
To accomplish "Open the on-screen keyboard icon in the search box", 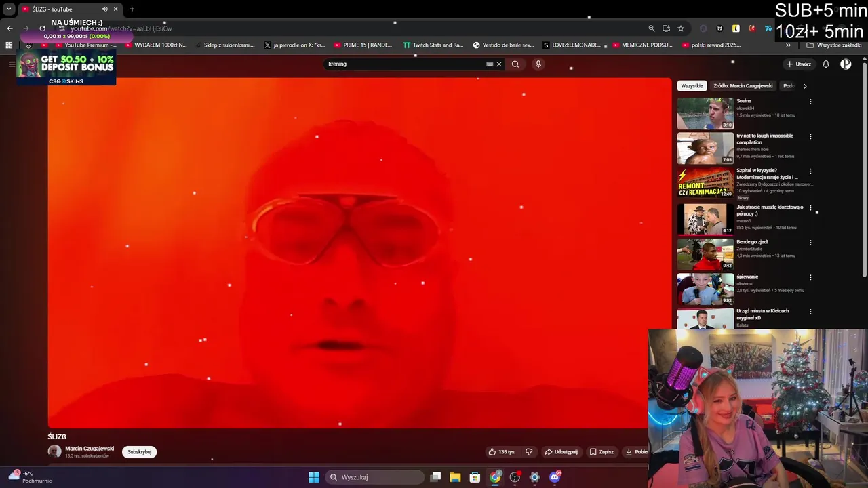I will click(490, 64).
